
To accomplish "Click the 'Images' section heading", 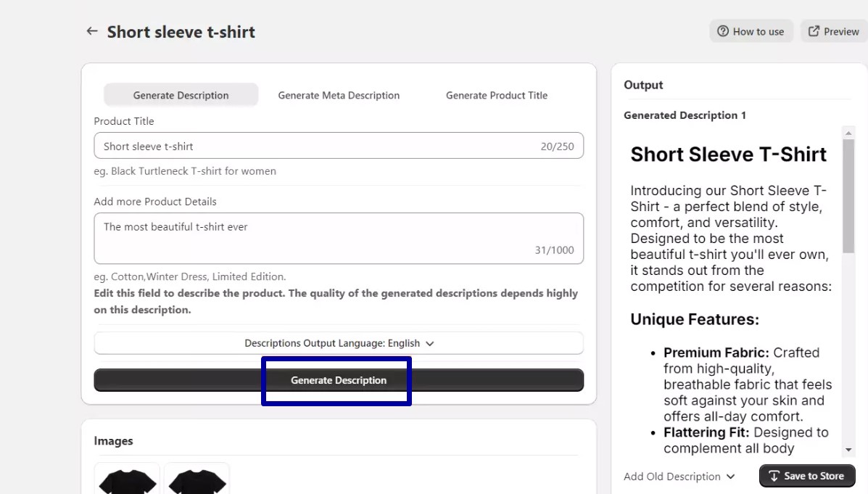I will [113, 441].
